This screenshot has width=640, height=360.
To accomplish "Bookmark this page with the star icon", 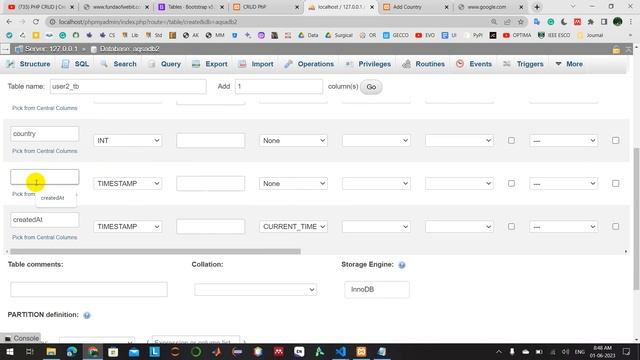I will click(x=520, y=22).
